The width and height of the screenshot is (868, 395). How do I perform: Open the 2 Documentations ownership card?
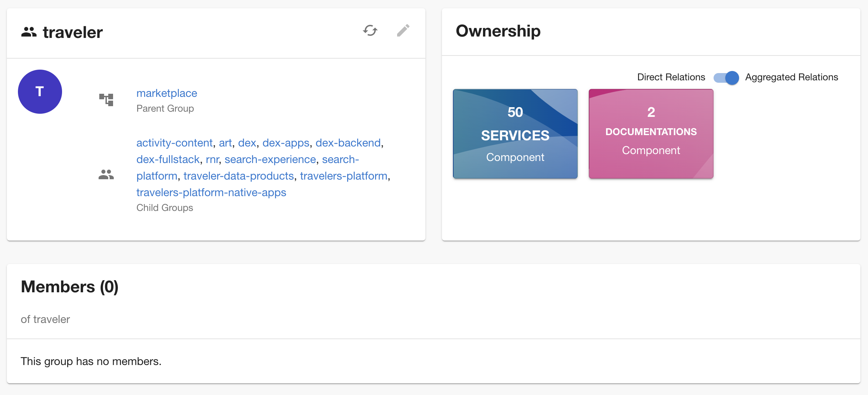[x=651, y=134]
